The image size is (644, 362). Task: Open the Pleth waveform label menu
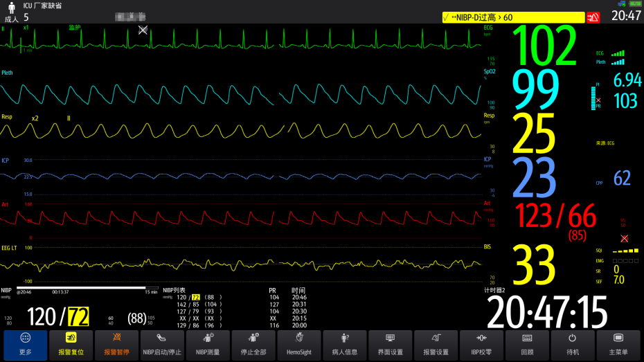[7, 73]
